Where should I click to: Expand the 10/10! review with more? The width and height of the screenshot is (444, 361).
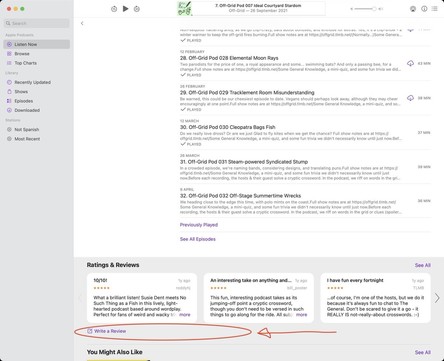coord(185,315)
